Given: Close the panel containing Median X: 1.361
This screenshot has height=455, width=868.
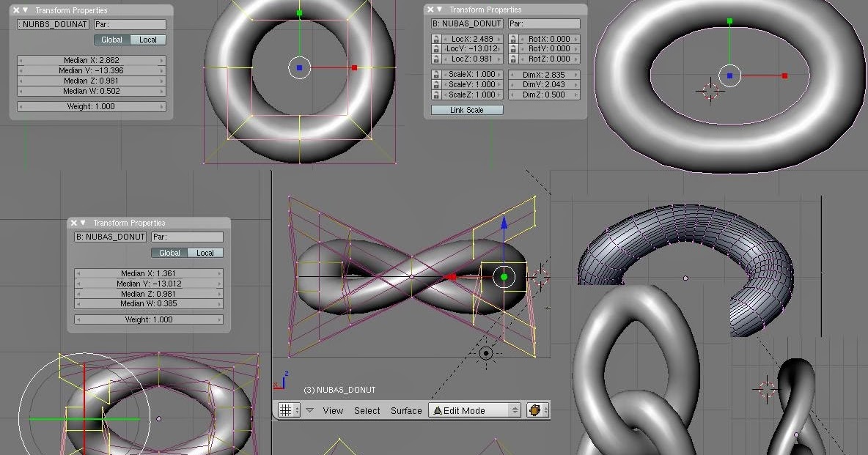Looking at the screenshot, I should coord(73,223).
